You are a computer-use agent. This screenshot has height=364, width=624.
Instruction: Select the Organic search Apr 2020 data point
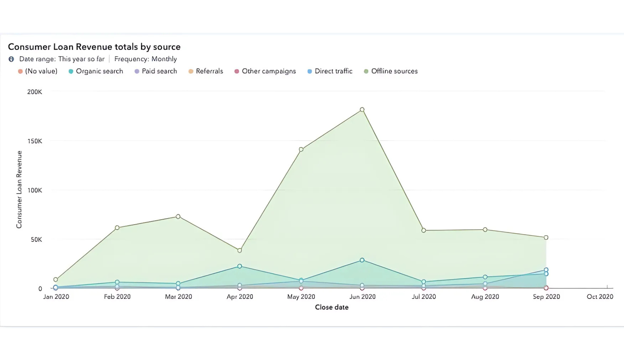240,266
